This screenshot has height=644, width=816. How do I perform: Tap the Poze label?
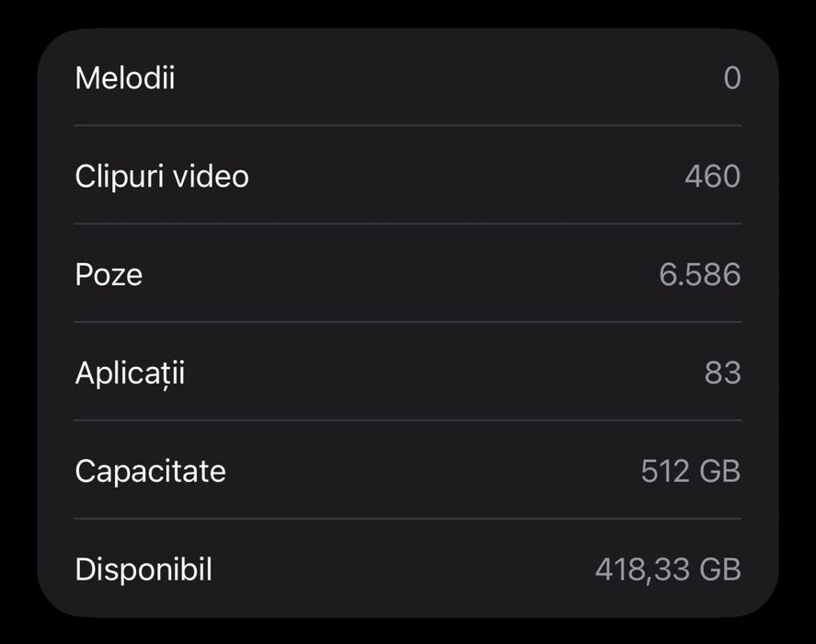[x=109, y=274]
